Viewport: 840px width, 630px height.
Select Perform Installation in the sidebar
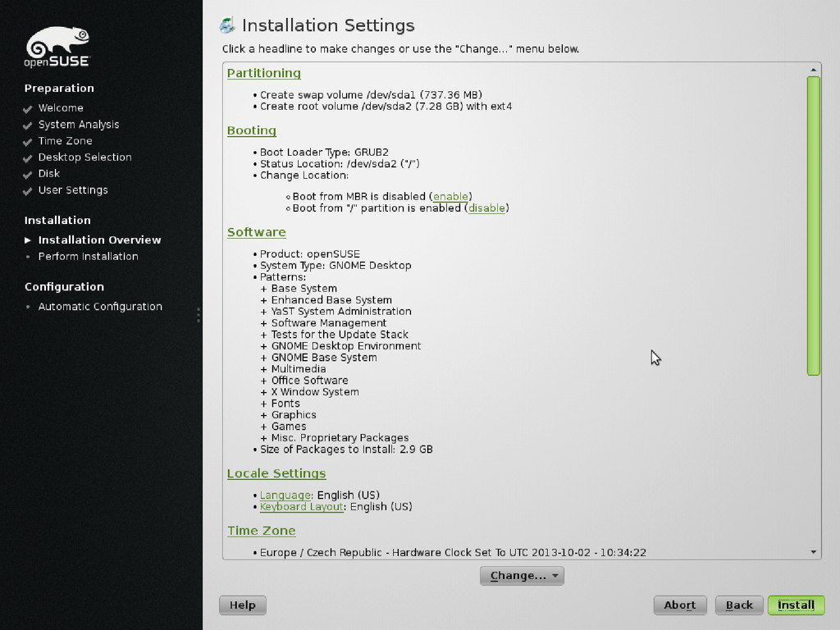[x=89, y=257]
